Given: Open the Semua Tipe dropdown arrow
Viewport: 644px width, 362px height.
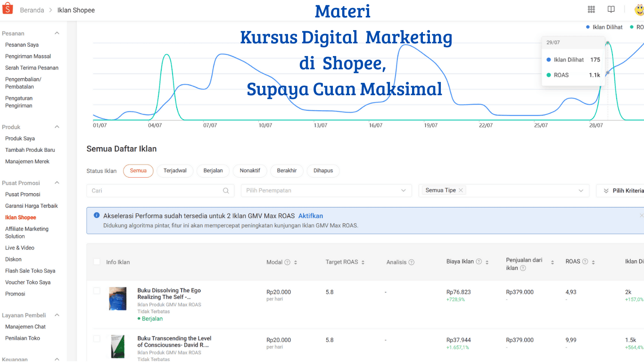Looking at the screenshot, I should click(581, 190).
